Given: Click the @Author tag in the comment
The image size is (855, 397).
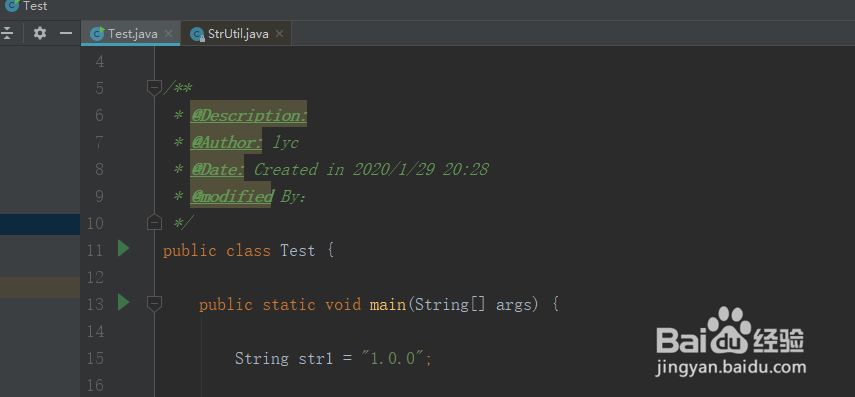Looking at the screenshot, I should (x=226, y=142).
